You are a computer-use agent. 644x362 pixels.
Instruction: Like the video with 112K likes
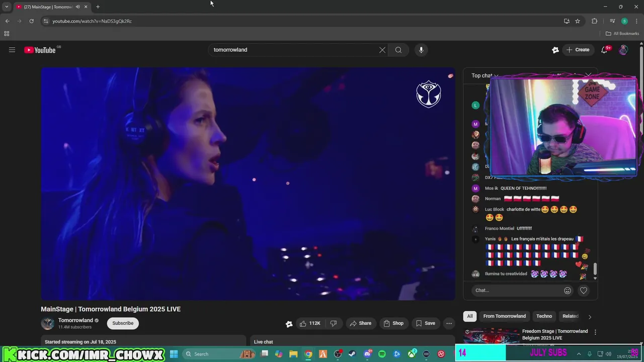pos(310,323)
